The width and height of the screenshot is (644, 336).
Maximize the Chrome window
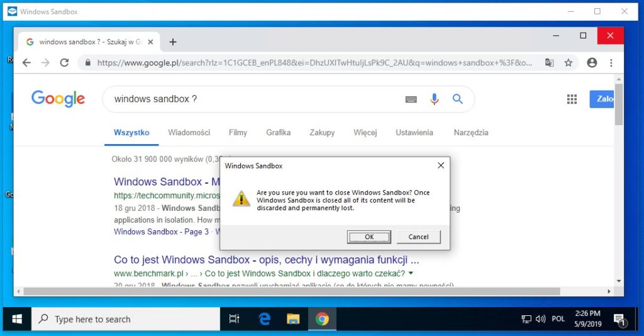click(x=583, y=36)
